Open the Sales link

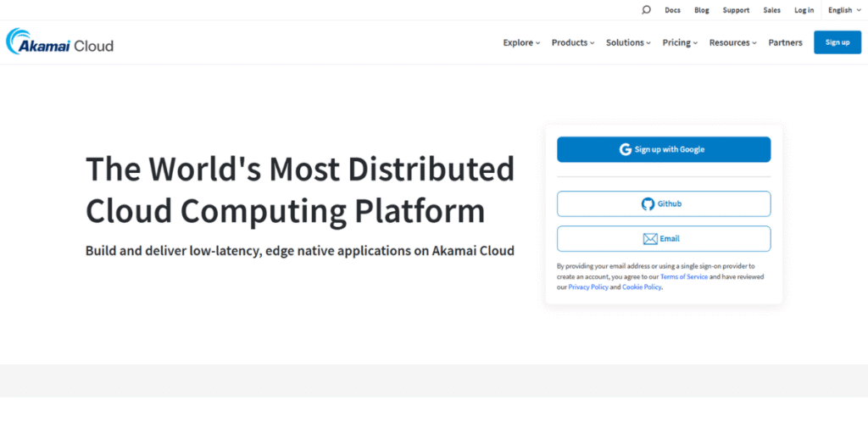pyautogui.click(x=771, y=10)
